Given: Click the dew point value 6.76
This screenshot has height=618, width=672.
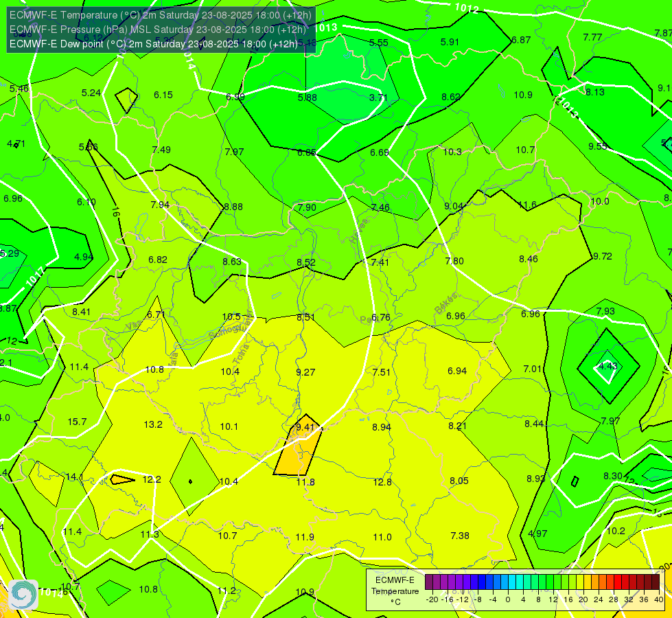Looking at the screenshot, I should [380, 317].
